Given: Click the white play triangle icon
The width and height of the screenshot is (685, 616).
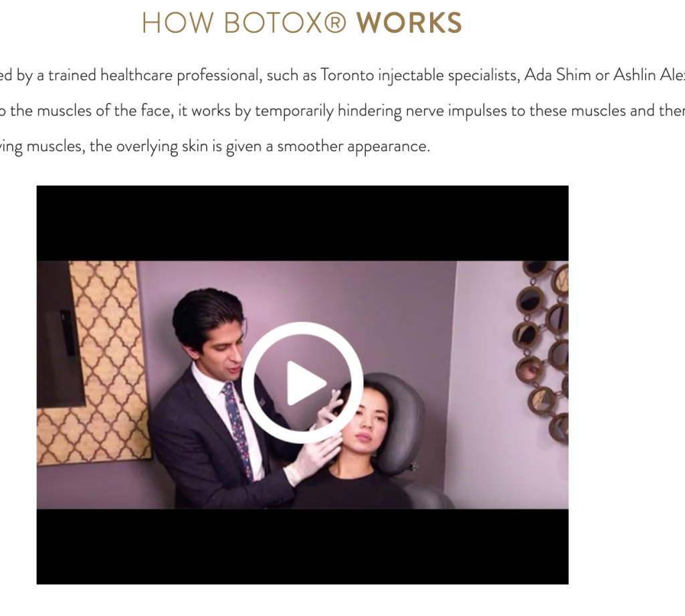Looking at the screenshot, I should [306, 383].
